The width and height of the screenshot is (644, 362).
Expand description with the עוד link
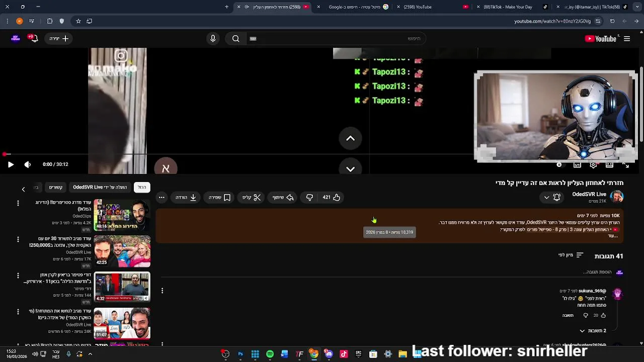(613, 236)
